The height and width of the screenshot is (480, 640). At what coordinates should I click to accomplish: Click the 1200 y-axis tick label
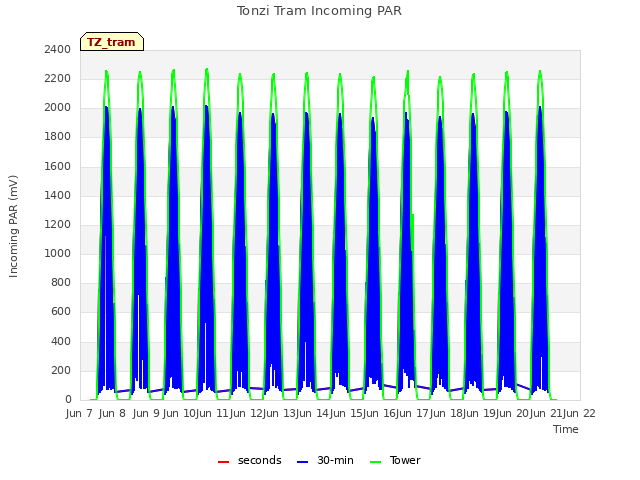point(58,224)
